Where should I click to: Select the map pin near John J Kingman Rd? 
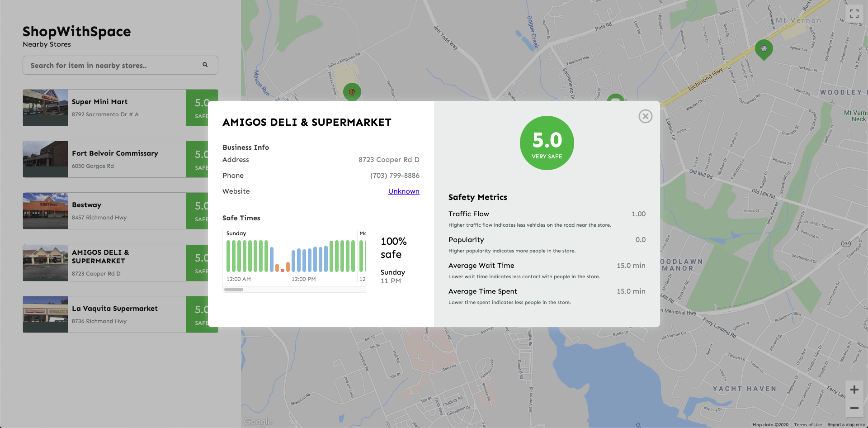pyautogui.click(x=352, y=92)
